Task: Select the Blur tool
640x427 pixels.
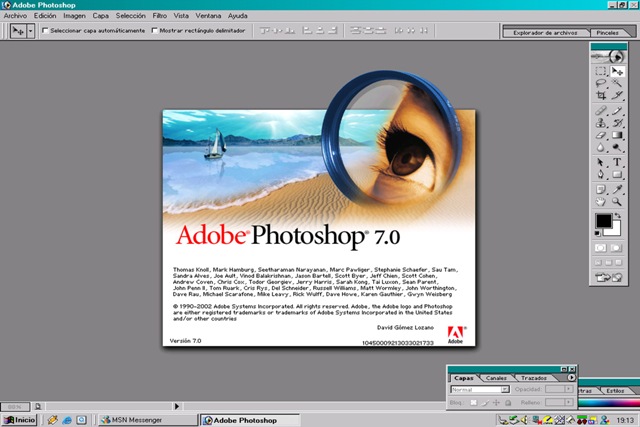Action: (600, 147)
